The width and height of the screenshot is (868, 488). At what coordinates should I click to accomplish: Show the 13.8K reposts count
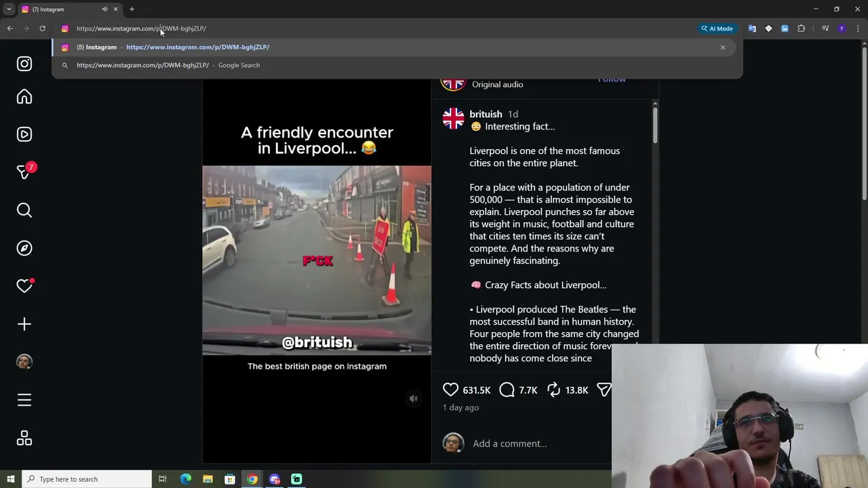point(576,390)
